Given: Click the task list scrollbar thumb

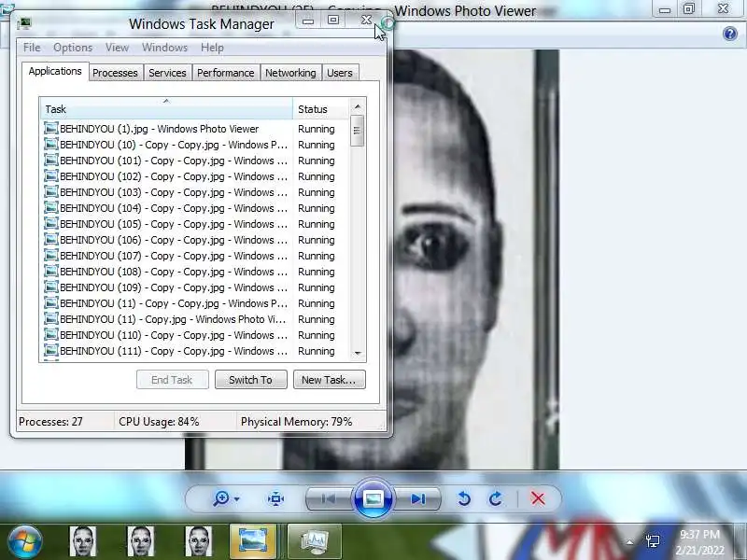Looking at the screenshot, I should 358,131.
